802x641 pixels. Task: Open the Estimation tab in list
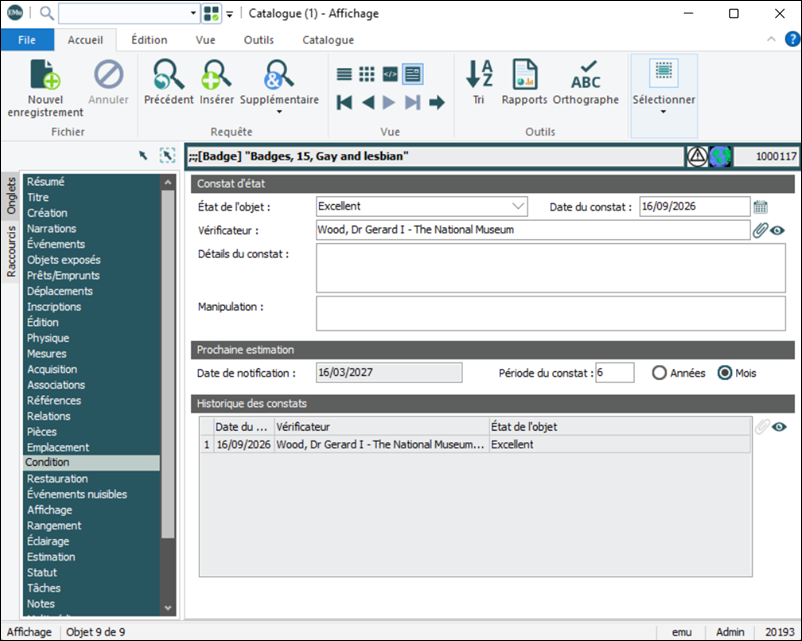[51, 557]
